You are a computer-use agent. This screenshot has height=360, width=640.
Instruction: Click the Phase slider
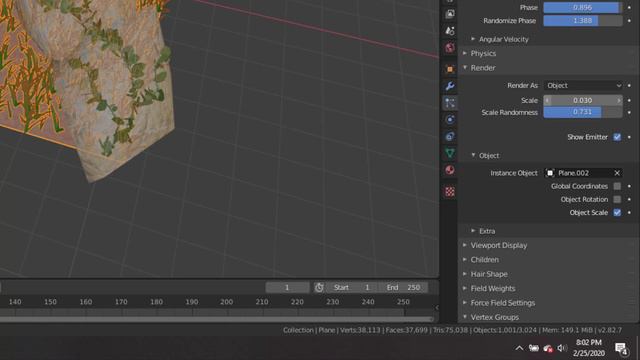[x=583, y=7]
